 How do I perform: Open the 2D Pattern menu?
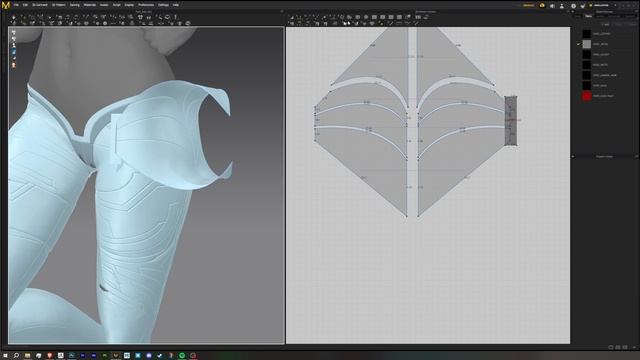pos(59,5)
